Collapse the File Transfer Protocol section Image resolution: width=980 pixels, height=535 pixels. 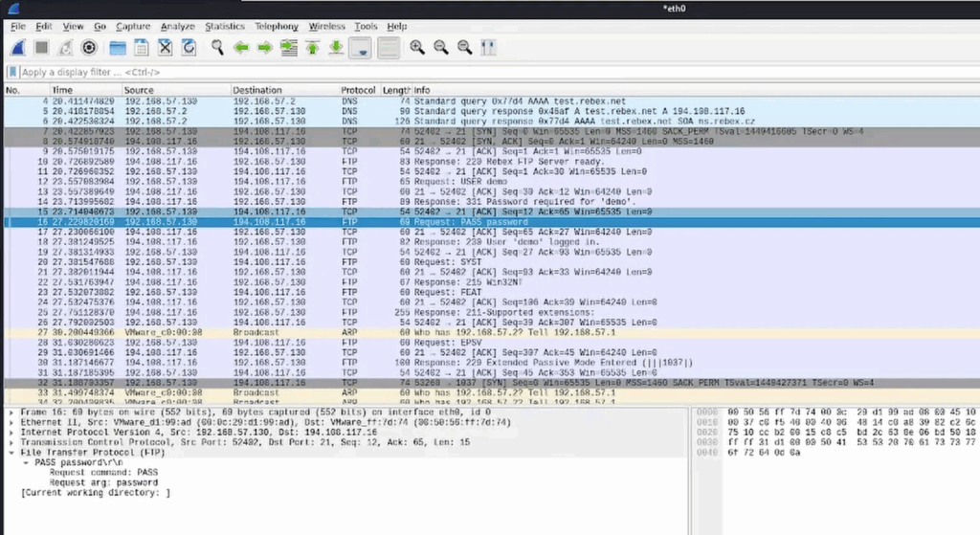[11, 452]
